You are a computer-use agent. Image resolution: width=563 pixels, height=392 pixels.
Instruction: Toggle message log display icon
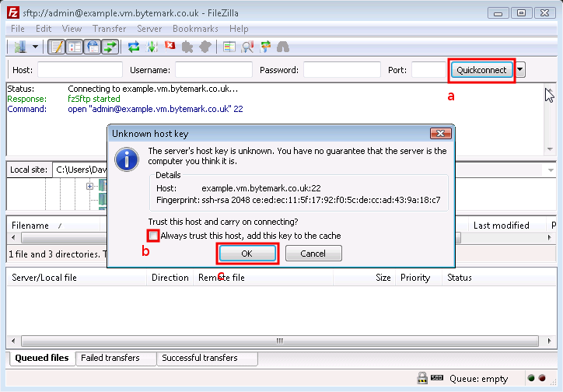click(x=56, y=47)
